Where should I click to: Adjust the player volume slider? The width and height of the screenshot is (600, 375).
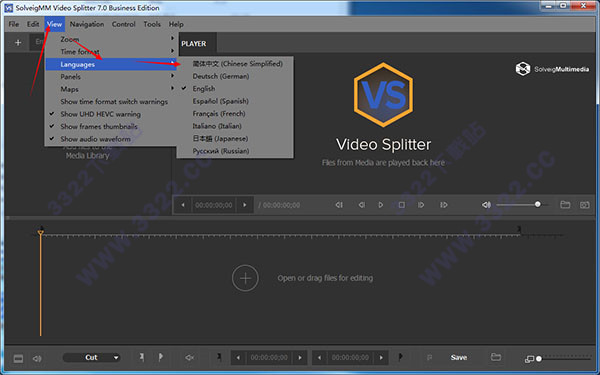522,205
